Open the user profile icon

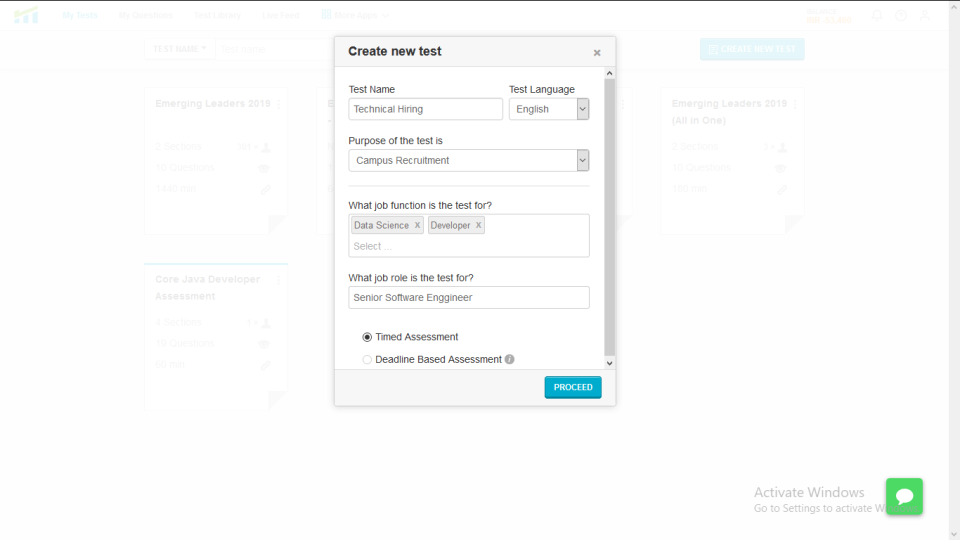pyautogui.click(x=925, y=16)
